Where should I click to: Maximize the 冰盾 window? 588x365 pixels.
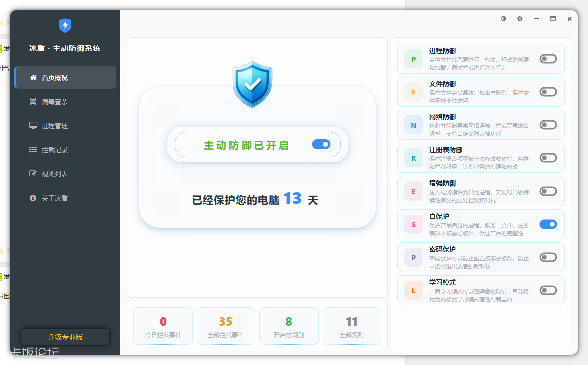[x=553, y=19]
